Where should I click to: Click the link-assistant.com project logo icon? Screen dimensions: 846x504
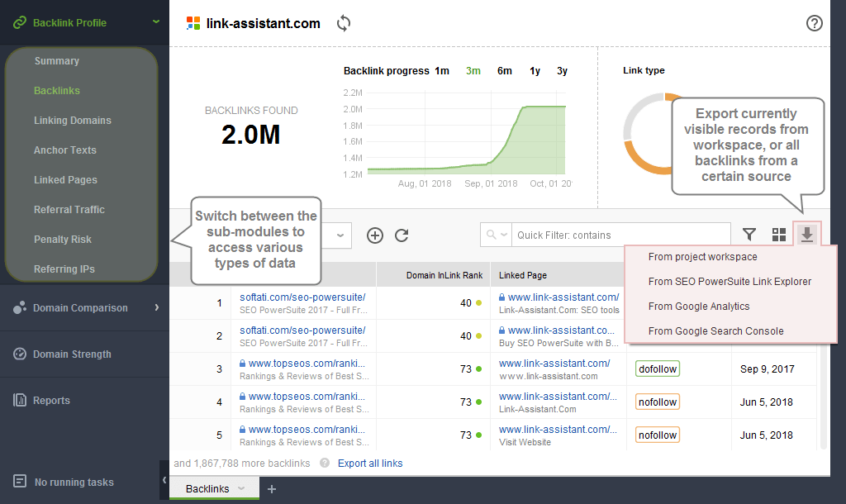pyautogui.click(x=193, y=23)
